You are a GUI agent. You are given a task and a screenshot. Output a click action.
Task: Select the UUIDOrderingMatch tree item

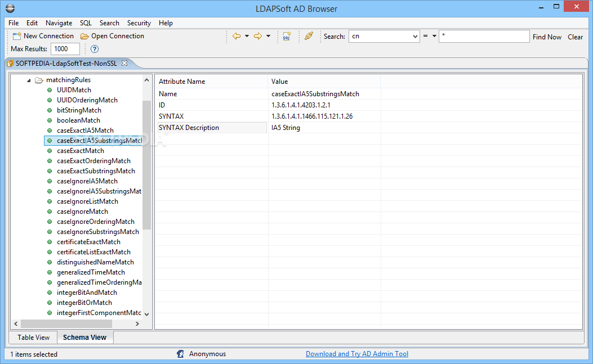pos(87,100)
